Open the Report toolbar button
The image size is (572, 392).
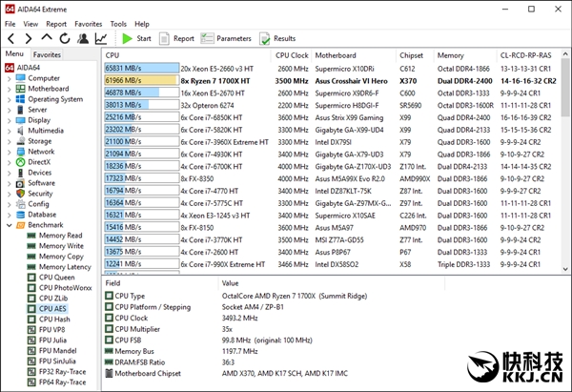click(177, 38)
